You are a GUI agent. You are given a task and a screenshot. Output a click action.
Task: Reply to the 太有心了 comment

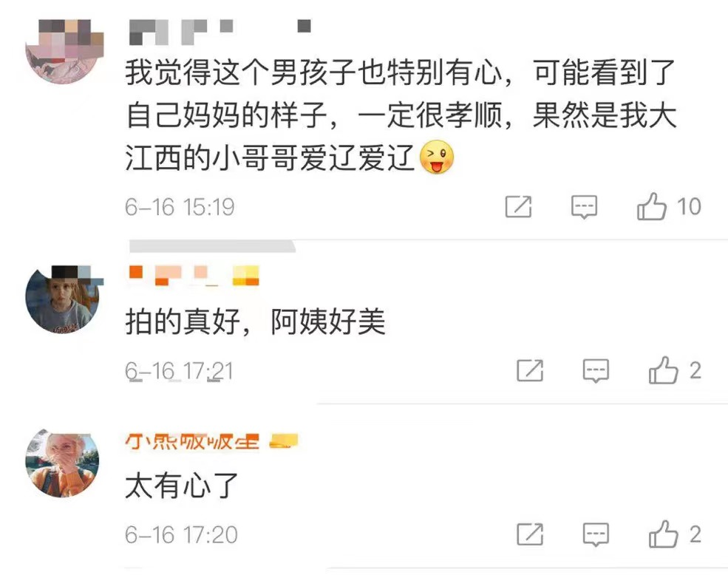(x=596, y=534)
